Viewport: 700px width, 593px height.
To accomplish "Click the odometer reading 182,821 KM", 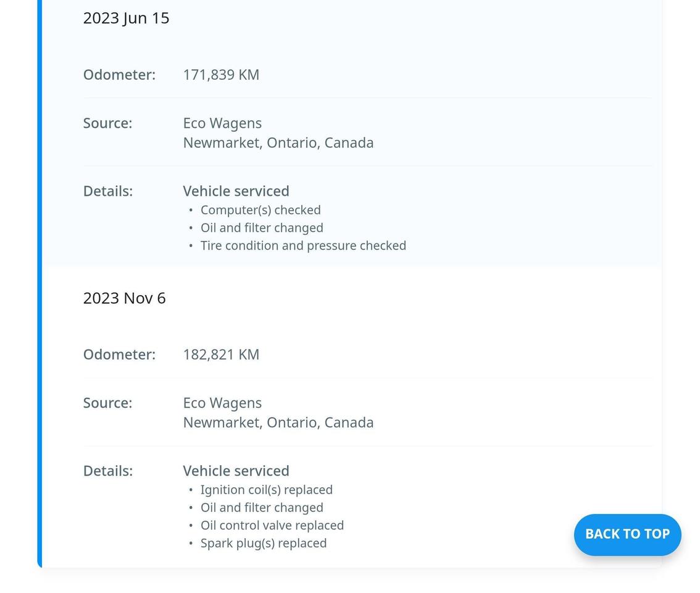I will pos(220,354).
